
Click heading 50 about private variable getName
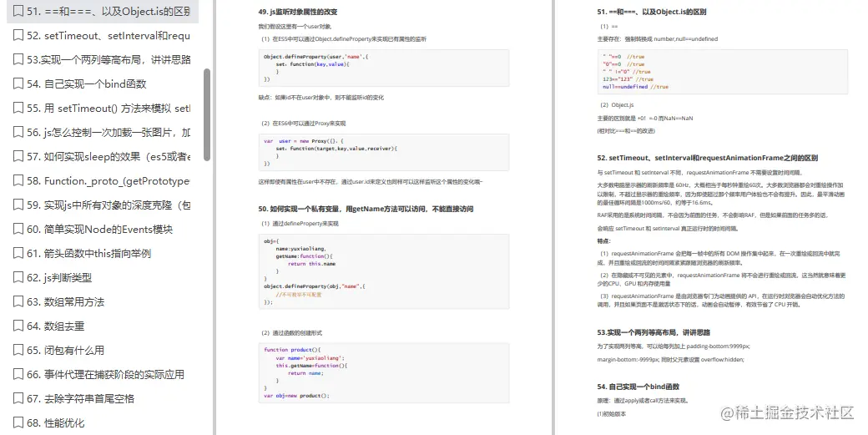(x=366, y=209)
